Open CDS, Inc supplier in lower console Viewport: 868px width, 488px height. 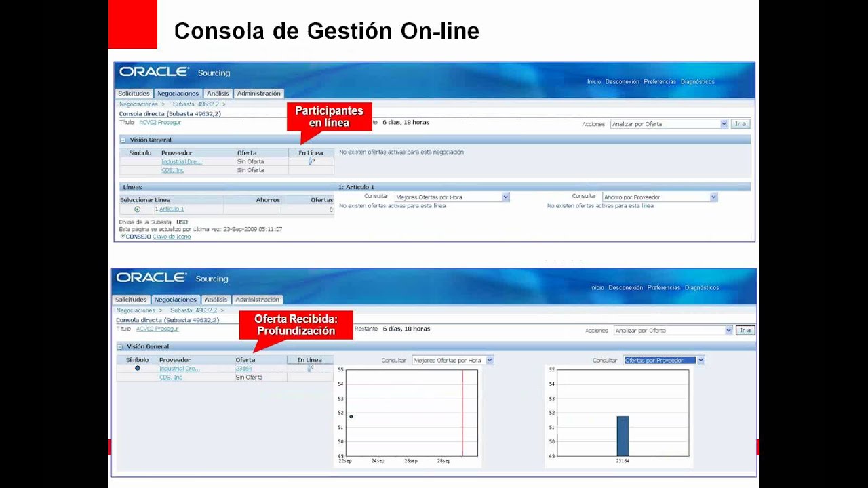171,378
